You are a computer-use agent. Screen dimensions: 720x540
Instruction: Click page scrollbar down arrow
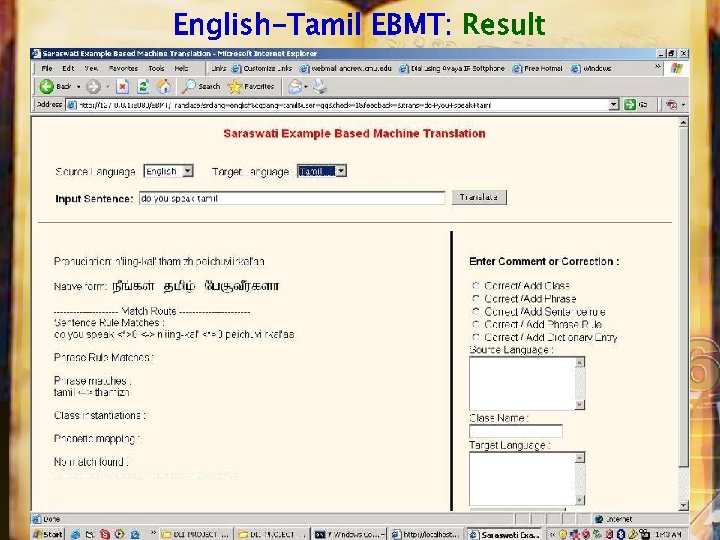(683, 505)
